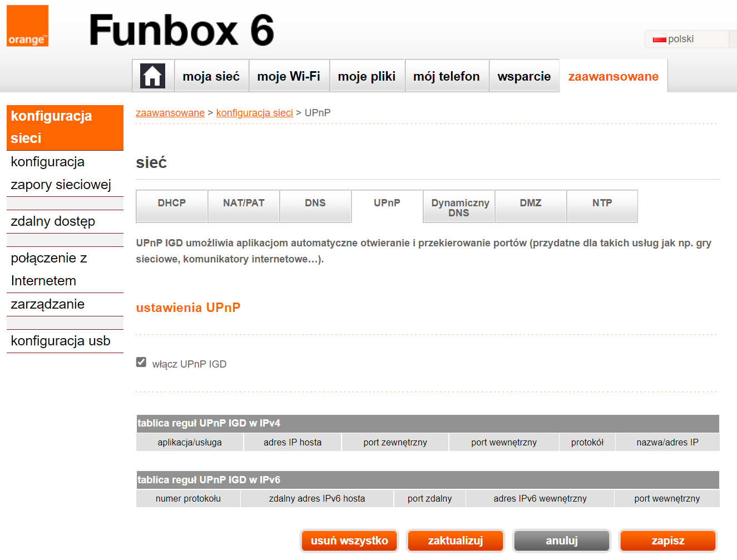Viewport: 737px width, 560px height.
Task: Click the home icon in navigation
Action: click(153, 75)
